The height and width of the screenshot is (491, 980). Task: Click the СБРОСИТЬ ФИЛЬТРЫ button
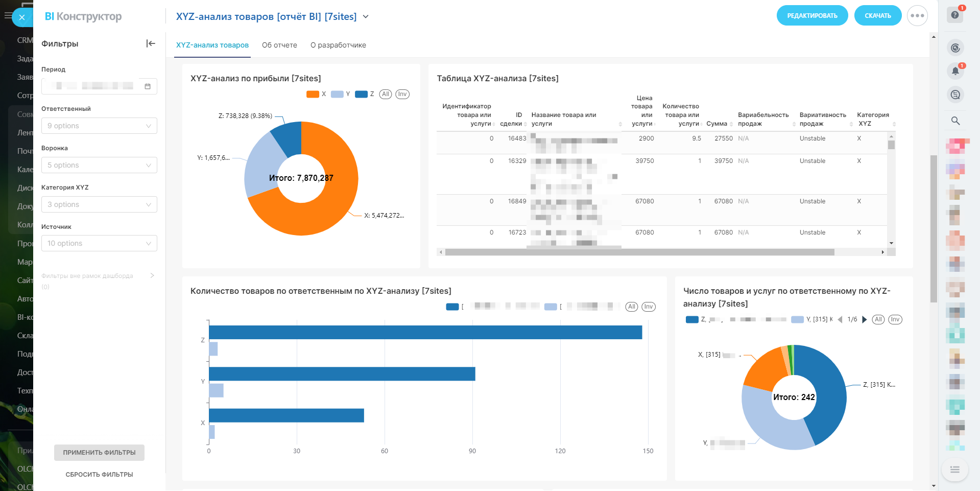pos(99,474)
